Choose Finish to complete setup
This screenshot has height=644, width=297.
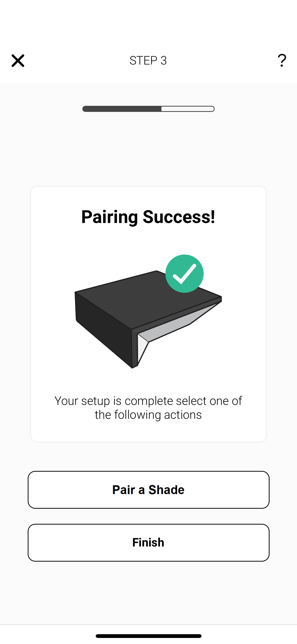coord(148,543)
